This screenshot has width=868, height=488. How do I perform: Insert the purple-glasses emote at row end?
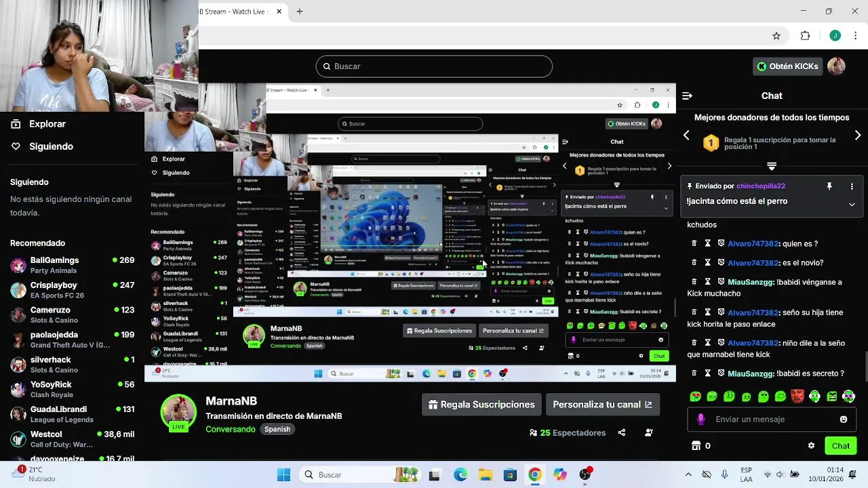click(848, 396)
